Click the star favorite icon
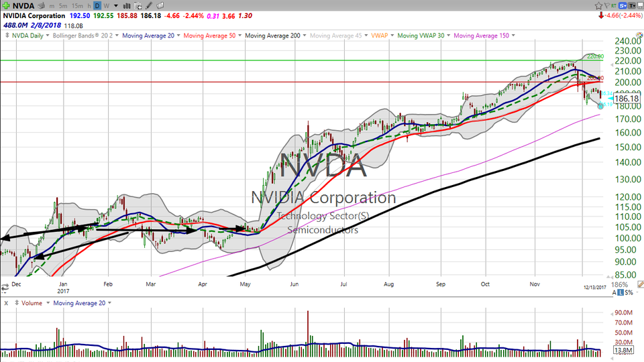Screen dimensions: 644x362 click(x=598, y=6)
